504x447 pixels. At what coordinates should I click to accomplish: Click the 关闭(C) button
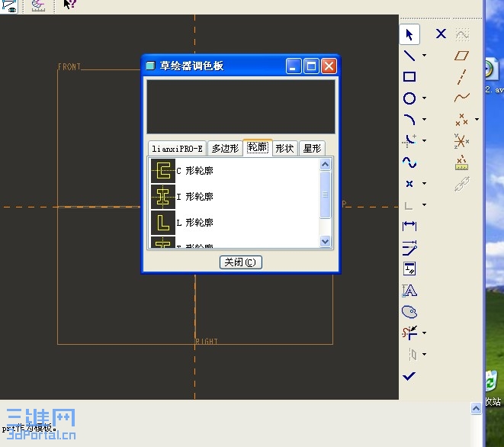(x=241, y=262)
